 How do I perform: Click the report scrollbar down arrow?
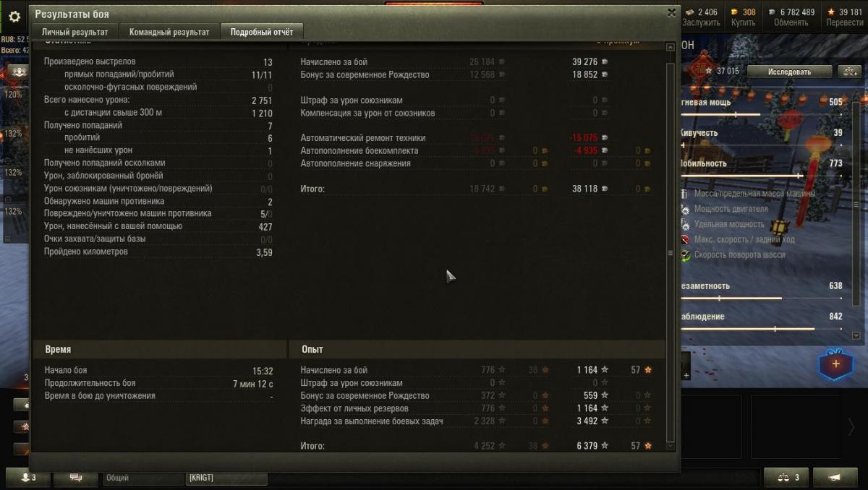coord(670,447)
